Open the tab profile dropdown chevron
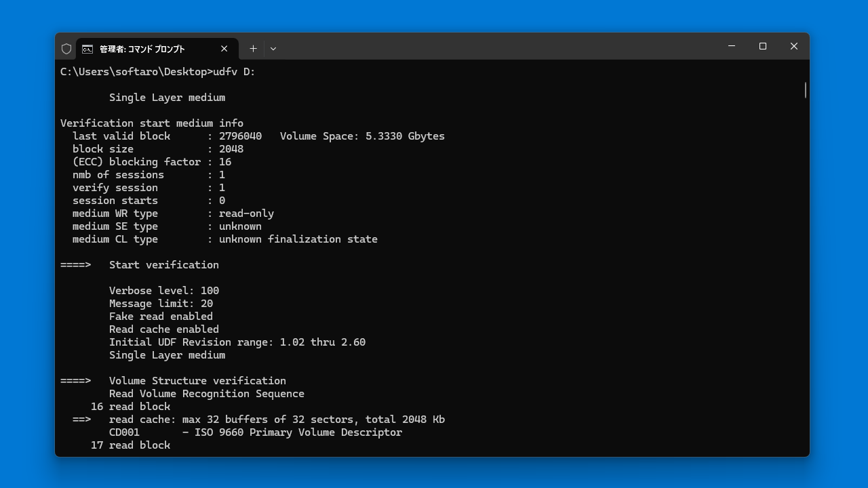Image resolution: width=868 pixels, height=488 pixels. (273, 49)
